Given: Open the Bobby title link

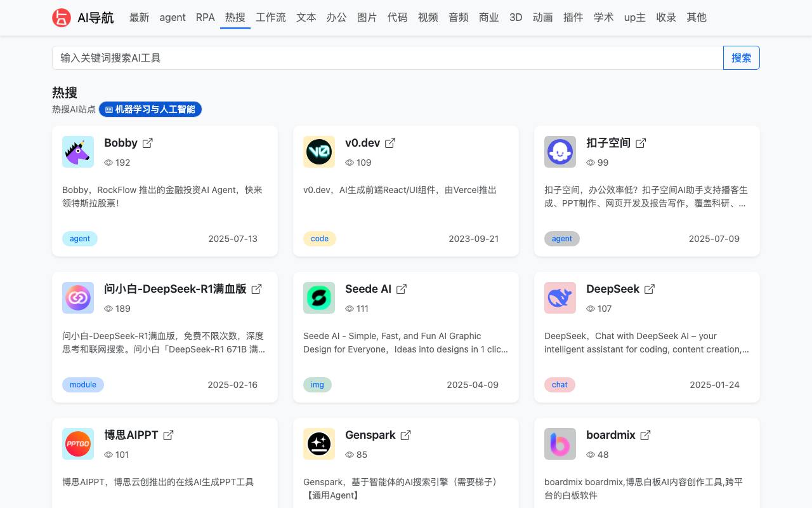Looking at the screenshot, I should [121, 143].
